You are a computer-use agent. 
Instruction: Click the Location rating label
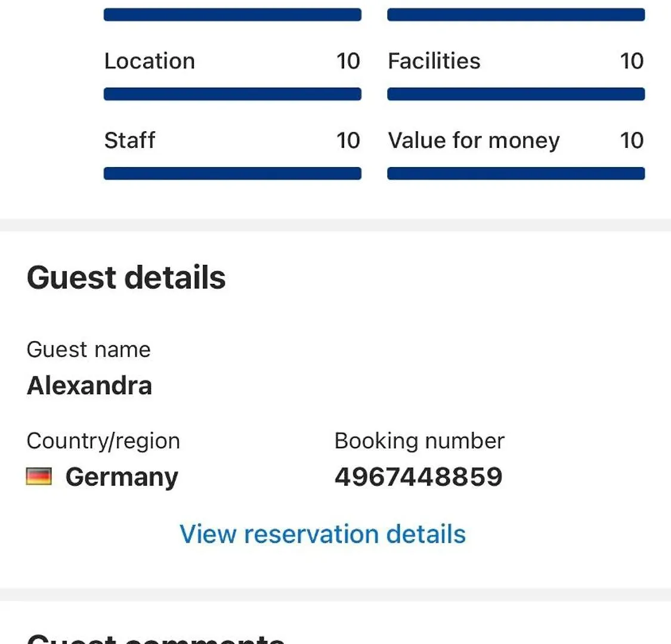pyautogui.click(x=150, y=61)
